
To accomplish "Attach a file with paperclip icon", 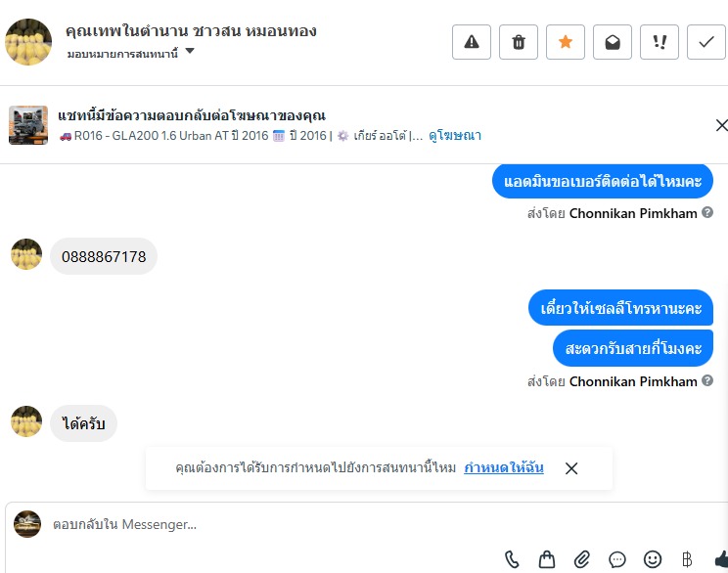I will tap(582, 559).
